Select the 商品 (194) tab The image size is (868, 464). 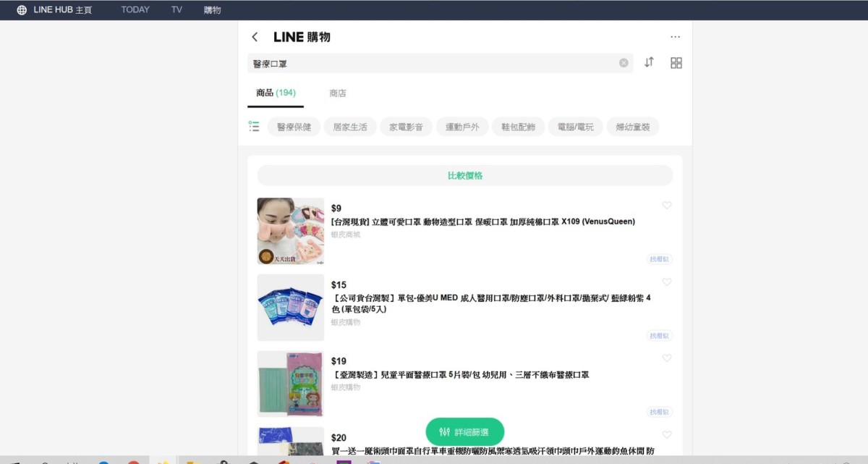(276, 93)
